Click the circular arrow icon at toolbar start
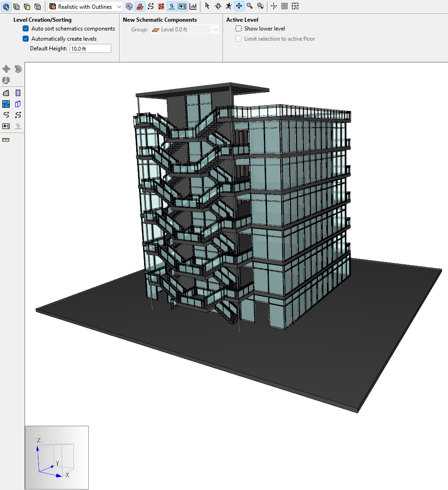 click(6, 6)
